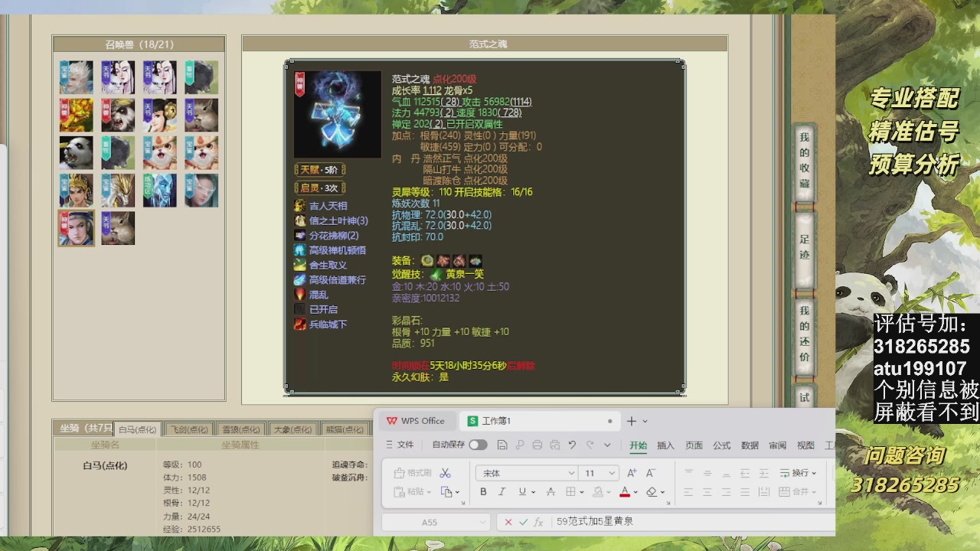Switch to the 公式 ribbon tab

(x=722, y=445)
